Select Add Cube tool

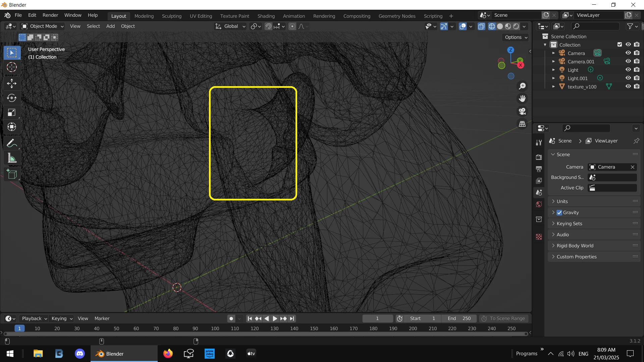pyautogui.click(x=12, y=174)
